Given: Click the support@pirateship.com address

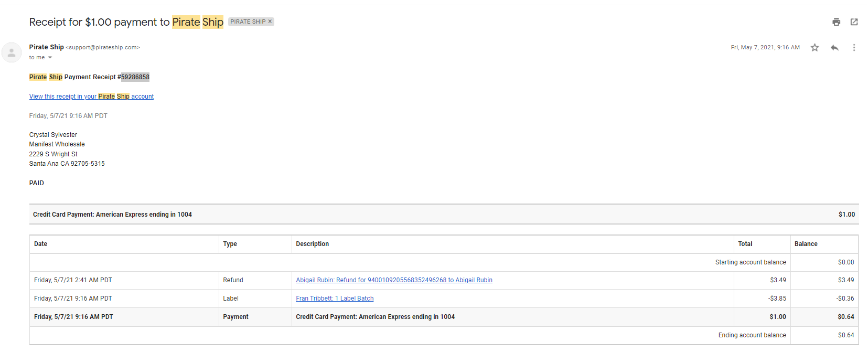Looking at the screenshot, I should point(103,47).
